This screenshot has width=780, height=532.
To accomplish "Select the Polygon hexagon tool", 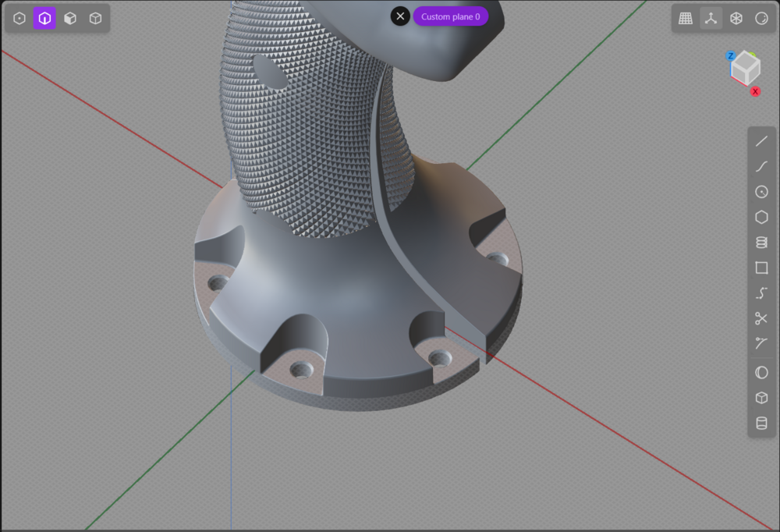I will pyautogui.click(x=761, y=218).
